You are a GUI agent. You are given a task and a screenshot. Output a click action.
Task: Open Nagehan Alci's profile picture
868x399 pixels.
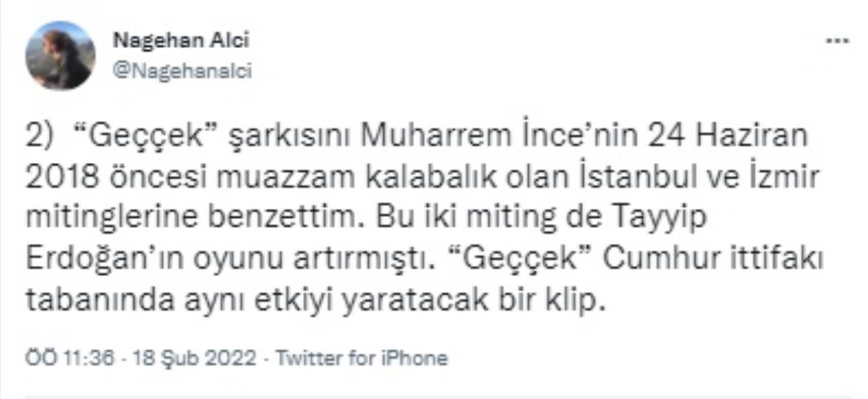[x=60, y=56]
